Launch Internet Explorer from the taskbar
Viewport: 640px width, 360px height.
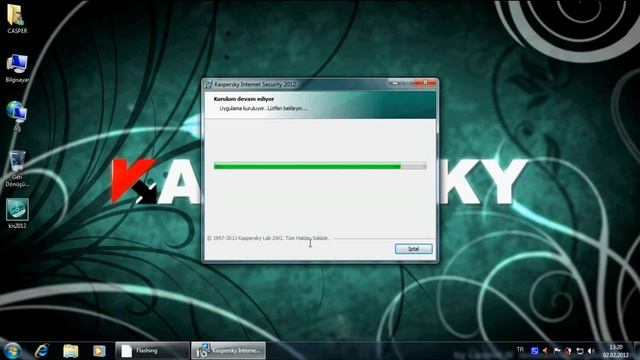click(42, 351)
